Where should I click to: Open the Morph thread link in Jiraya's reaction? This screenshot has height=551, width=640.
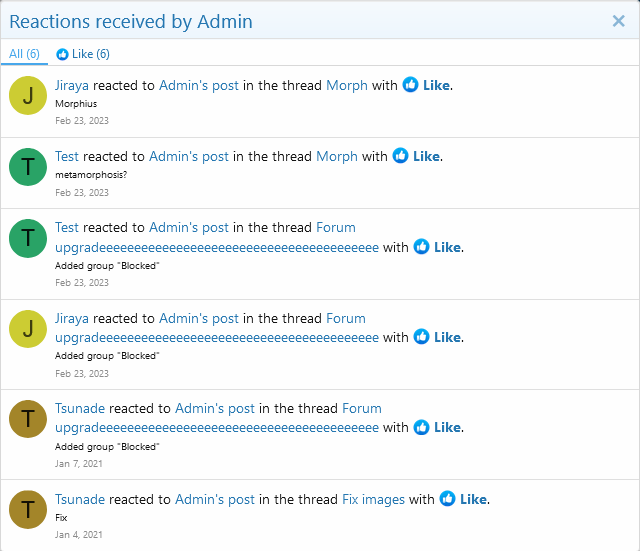pos(347,86)
